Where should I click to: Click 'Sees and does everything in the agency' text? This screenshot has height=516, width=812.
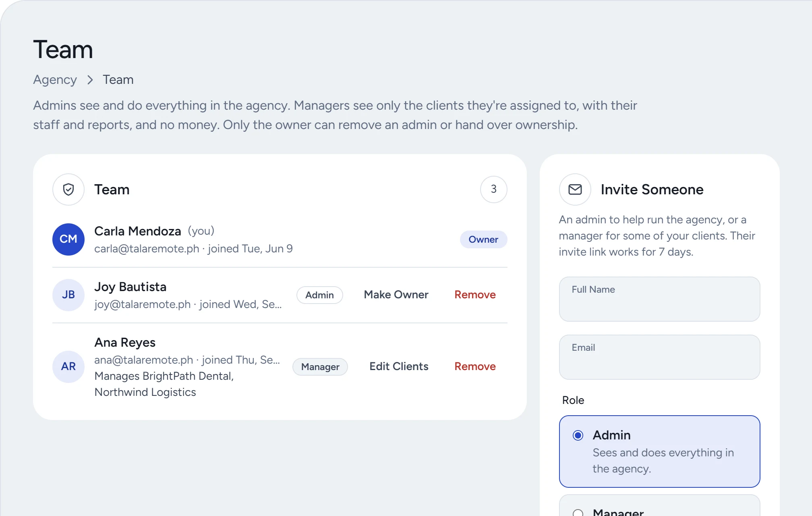(x=663, y=461)
